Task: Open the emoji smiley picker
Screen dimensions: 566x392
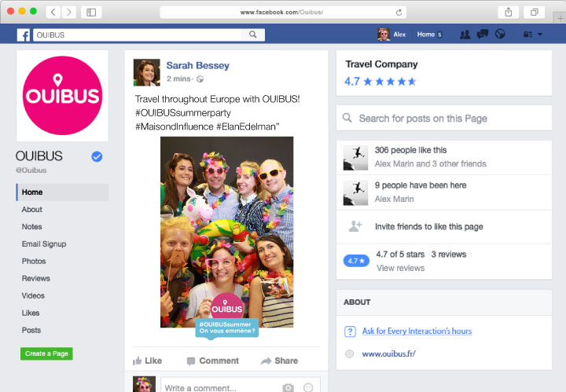Action: [x=308, y=387]
